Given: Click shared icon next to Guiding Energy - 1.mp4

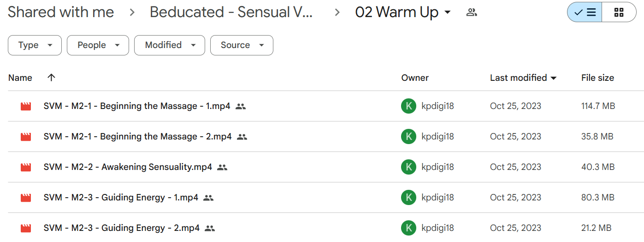Looking at the screenshot, I should (x=208, y=198).
